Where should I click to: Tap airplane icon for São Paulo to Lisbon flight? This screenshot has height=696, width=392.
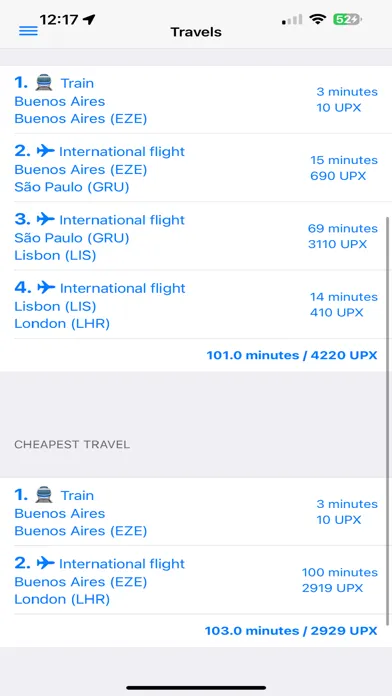(x=45, y=220)
